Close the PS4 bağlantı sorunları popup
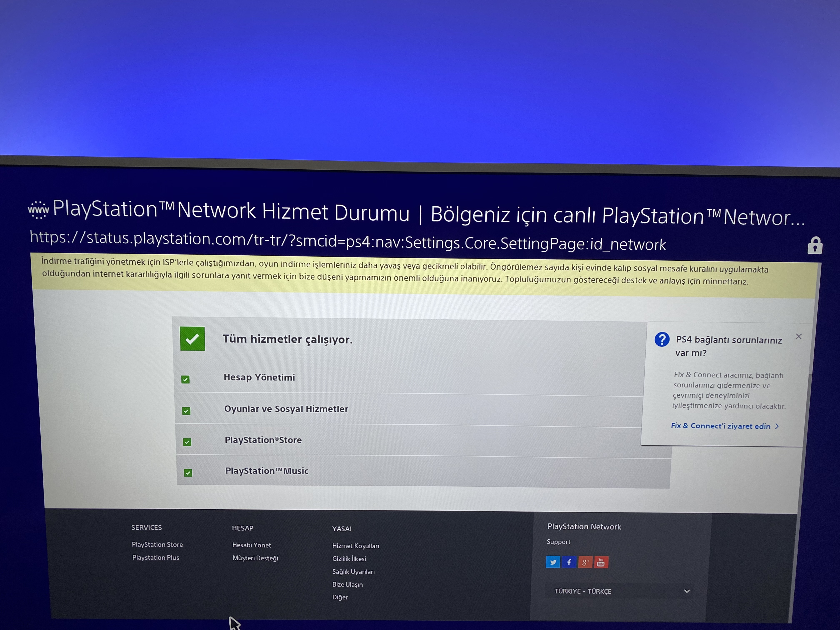 799,336
